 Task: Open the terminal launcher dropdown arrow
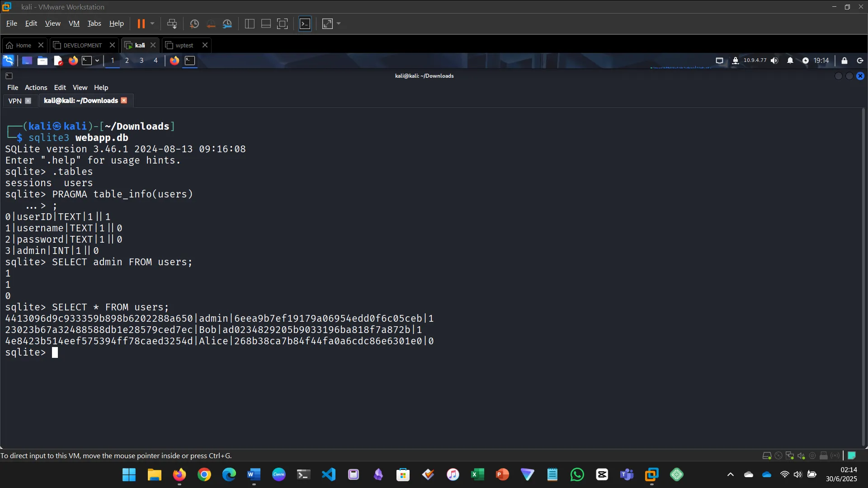point(97,60)
